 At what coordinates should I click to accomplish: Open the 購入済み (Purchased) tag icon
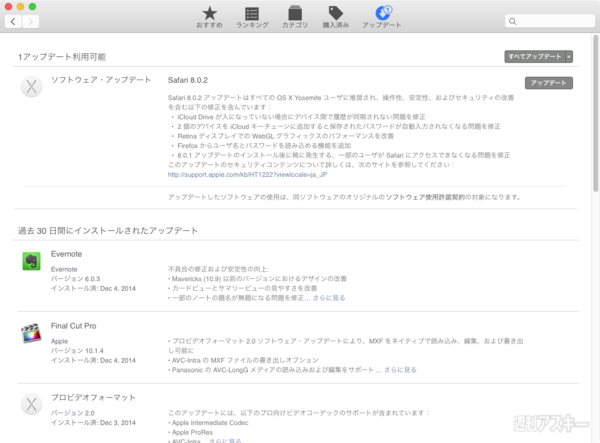click(336, 13)
